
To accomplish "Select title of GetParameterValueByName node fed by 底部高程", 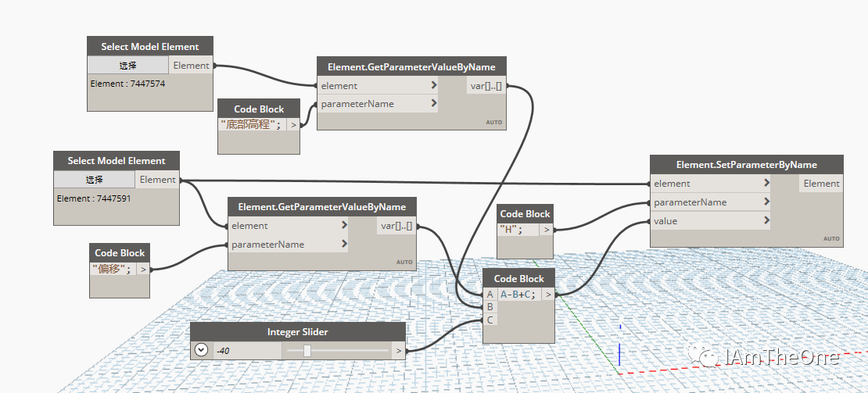I will [x=411, y=67].
